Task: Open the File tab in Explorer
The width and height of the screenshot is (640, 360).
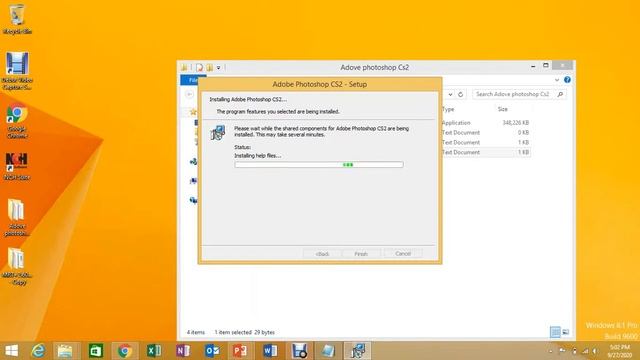Action: 193,80
